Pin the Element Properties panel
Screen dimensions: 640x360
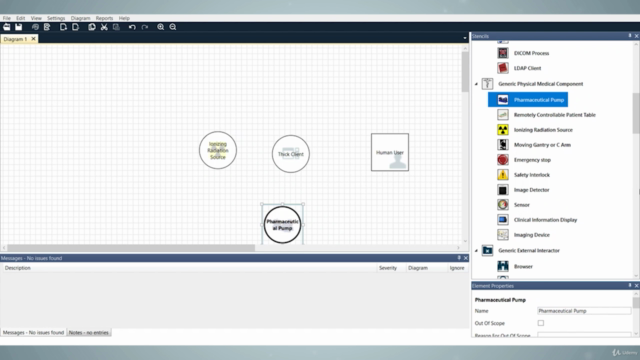click(630, 285)
